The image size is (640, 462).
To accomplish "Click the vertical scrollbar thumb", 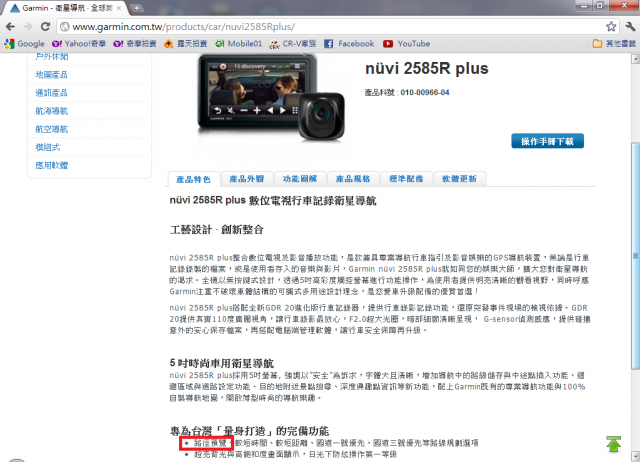I will [x=636, y=256].
